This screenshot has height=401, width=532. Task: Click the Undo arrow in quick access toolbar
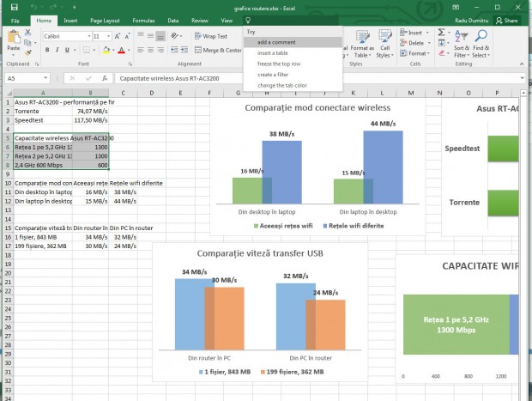tap(33, 7)
